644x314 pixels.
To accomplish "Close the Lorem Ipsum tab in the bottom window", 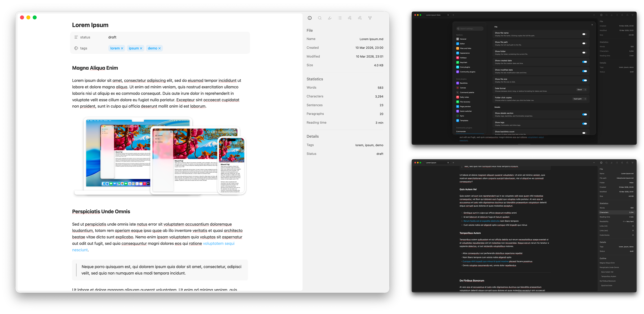I will coord(448,162).
